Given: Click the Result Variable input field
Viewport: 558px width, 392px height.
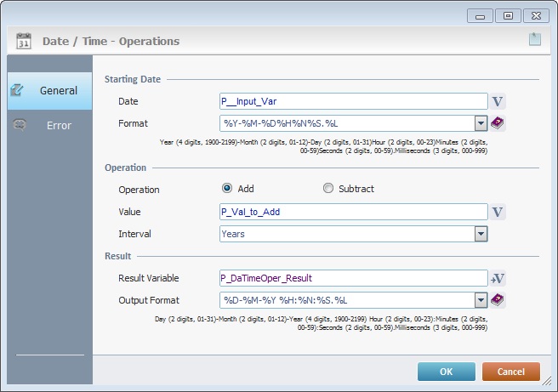Looking at the screenshot, I should point(352,278).
